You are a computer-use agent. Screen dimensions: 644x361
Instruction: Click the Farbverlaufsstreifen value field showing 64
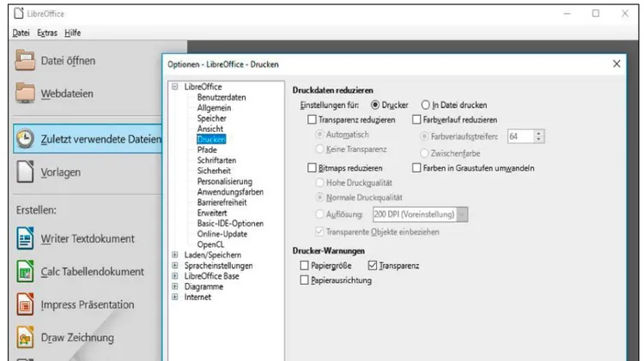click(520, 136)
